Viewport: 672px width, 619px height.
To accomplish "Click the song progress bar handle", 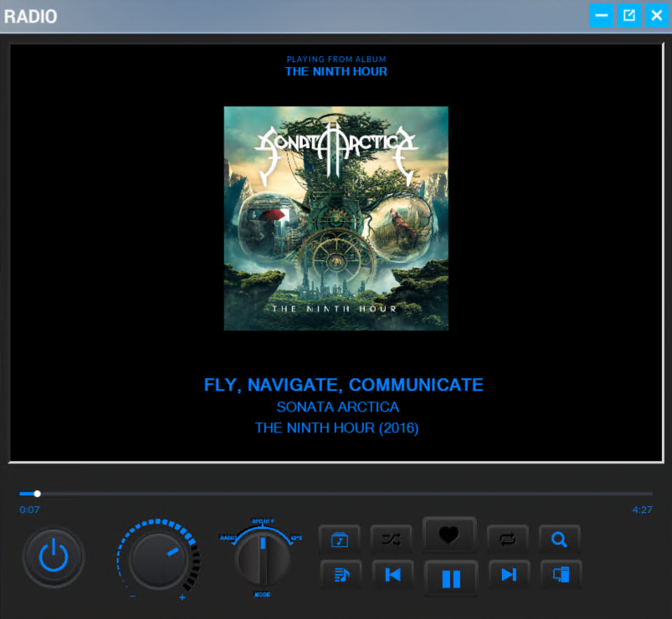I will 37,494.
